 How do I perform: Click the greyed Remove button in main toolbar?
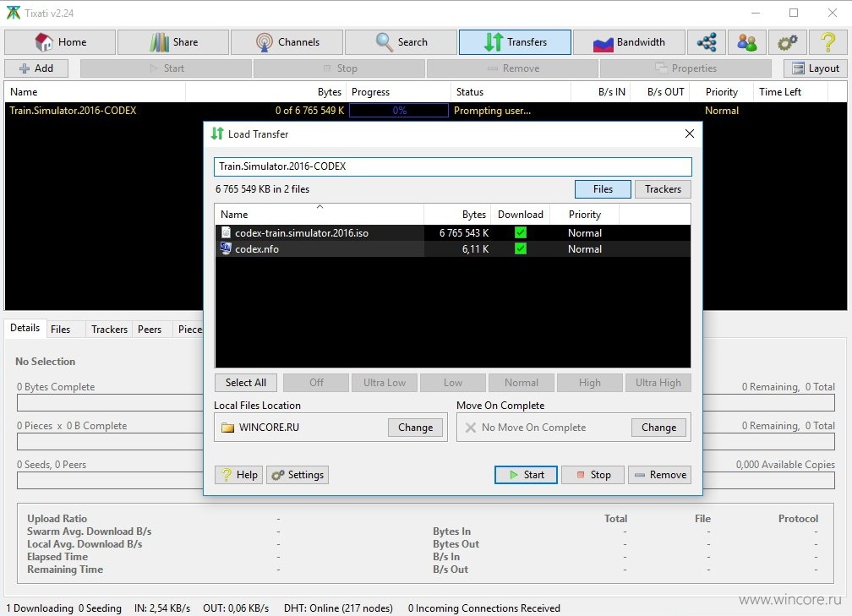[512, 68]
